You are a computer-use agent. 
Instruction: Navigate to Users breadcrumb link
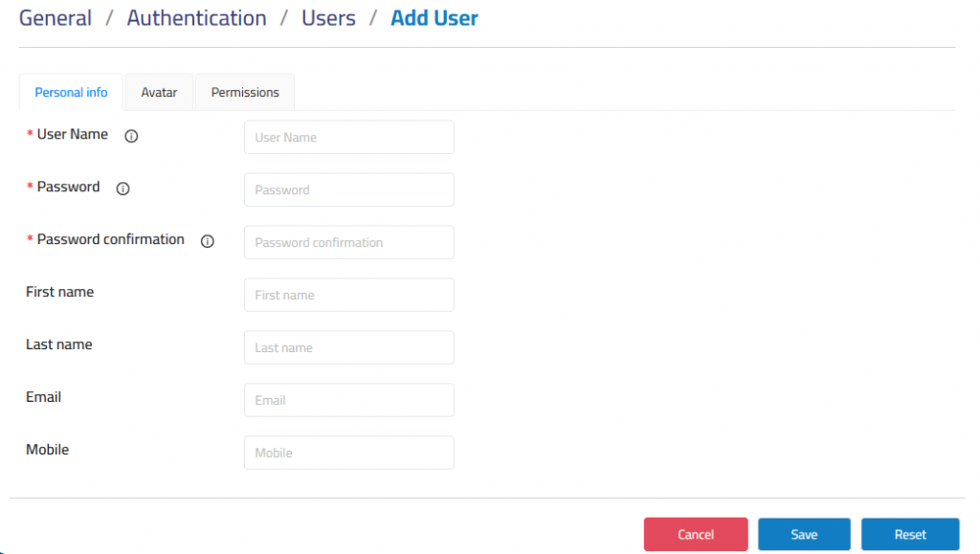[328, 18]
